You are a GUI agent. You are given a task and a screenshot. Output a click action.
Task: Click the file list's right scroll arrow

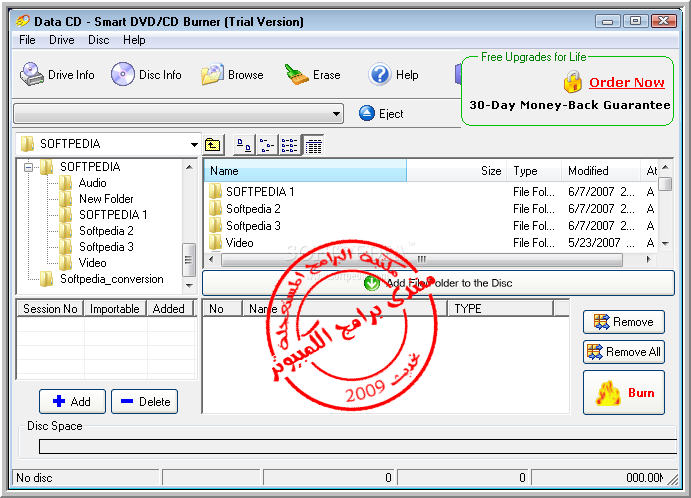pos(648,259)
